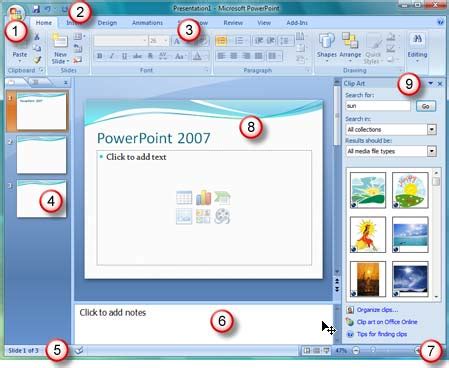The width and height of the screenshot is (449, 368).
Task: Click the Go button in Clip Art
Action: [x=426, y=106]
